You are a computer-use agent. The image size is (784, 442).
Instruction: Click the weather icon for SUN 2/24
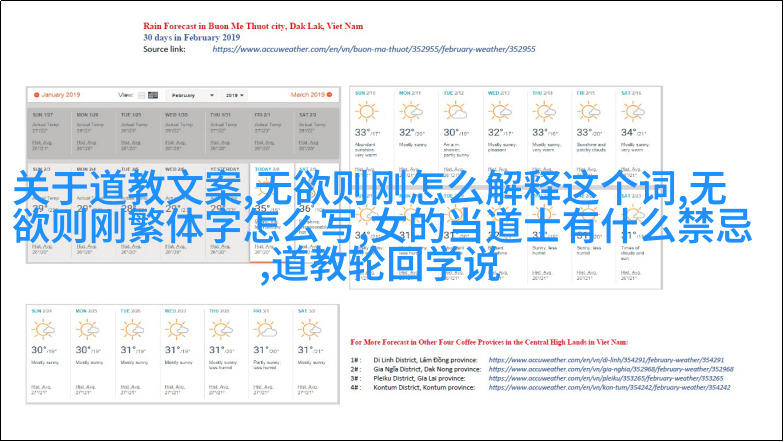[44, 329]
